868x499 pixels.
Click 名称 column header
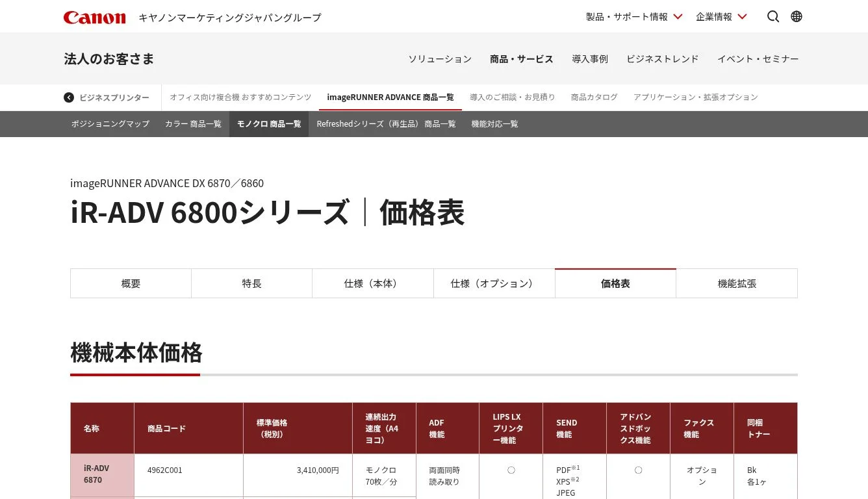[x=103, y=428]
